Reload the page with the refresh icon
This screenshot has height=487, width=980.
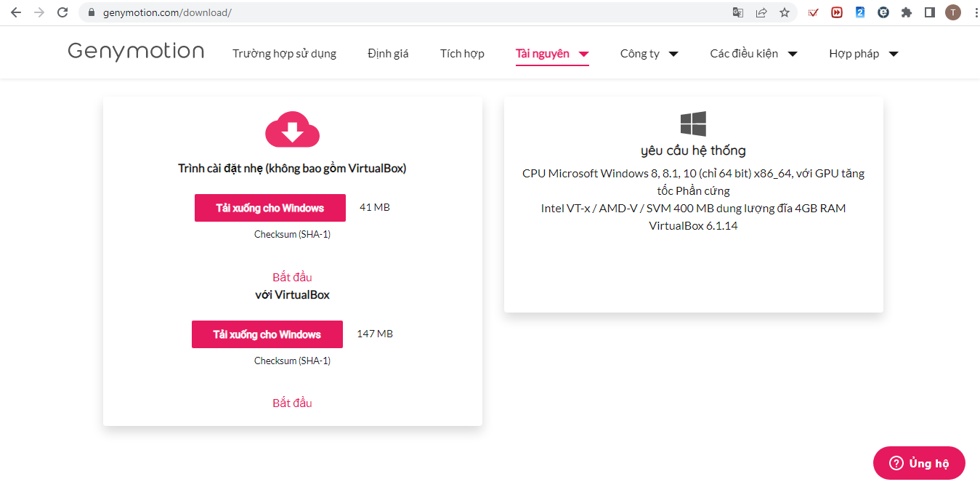62,12
